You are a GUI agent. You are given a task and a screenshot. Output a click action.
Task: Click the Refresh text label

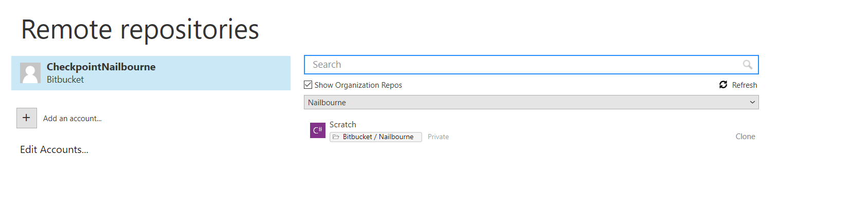745,85
